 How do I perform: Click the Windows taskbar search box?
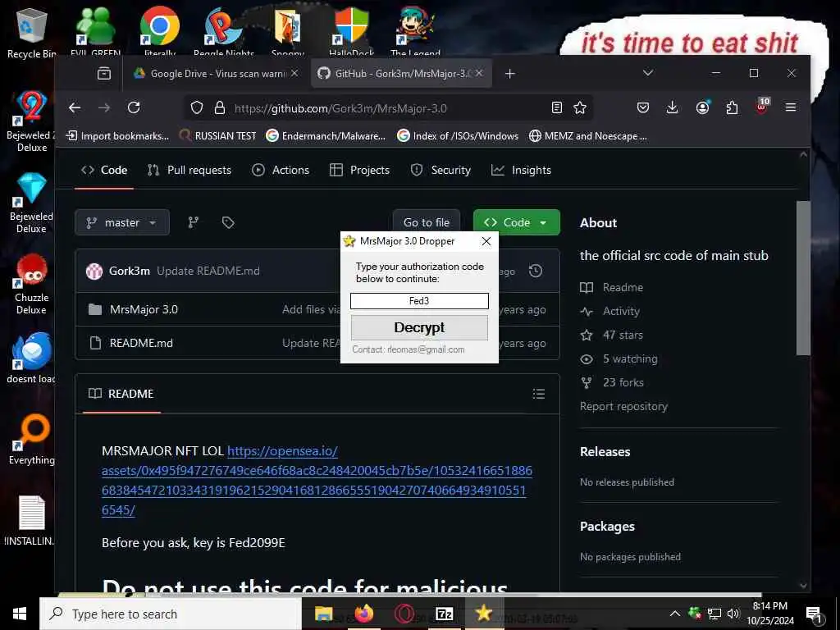tap(171, 614)
